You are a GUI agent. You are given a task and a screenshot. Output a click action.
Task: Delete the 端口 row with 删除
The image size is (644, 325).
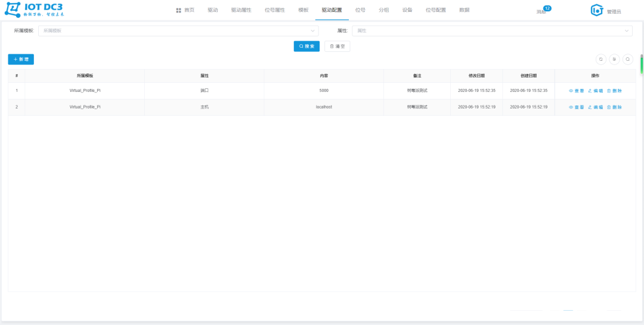click(614, 91)
